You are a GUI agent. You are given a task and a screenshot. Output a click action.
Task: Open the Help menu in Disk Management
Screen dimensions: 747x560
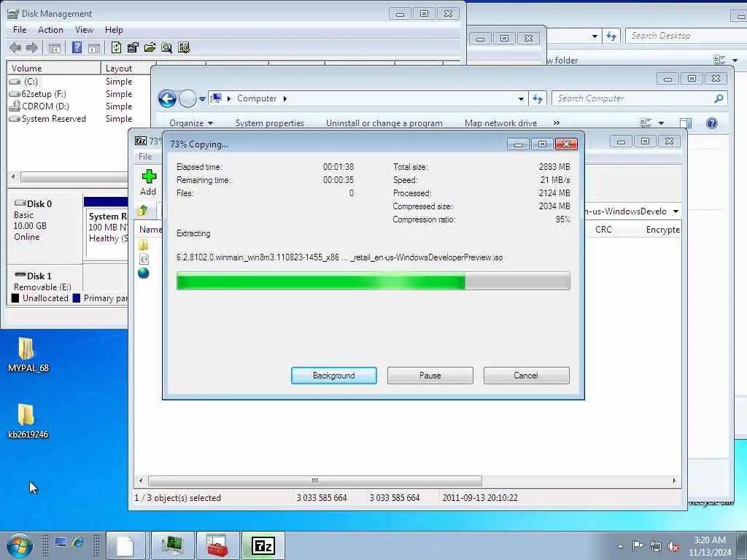[x=114, y=30]
